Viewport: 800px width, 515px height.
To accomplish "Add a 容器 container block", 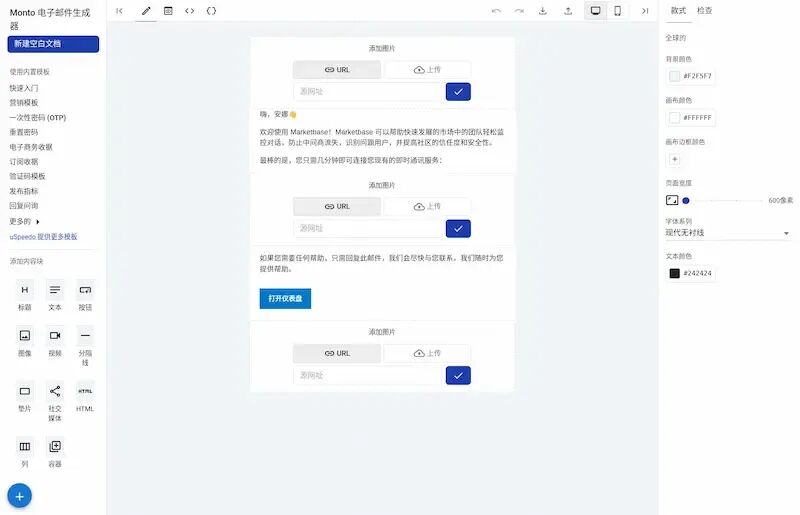I will [x=55, y=453].
